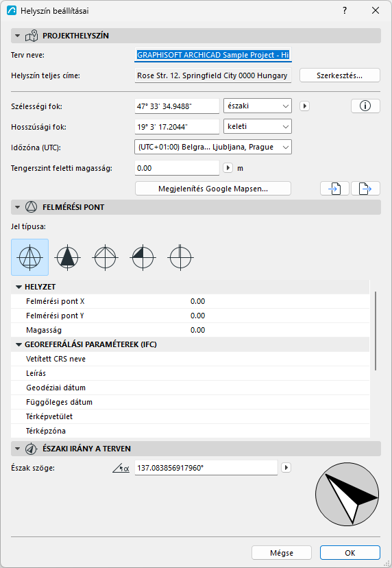The height and width of the screenshot is (568, 392).
Task: Click the import location file icon
Action: click(x=334, y=189)
